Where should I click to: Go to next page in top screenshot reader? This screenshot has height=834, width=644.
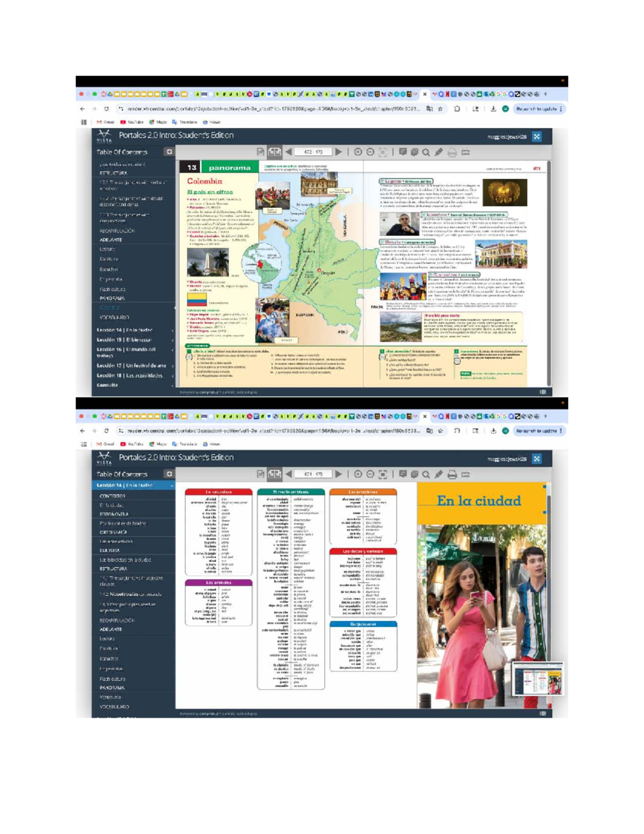pos(339,152)
